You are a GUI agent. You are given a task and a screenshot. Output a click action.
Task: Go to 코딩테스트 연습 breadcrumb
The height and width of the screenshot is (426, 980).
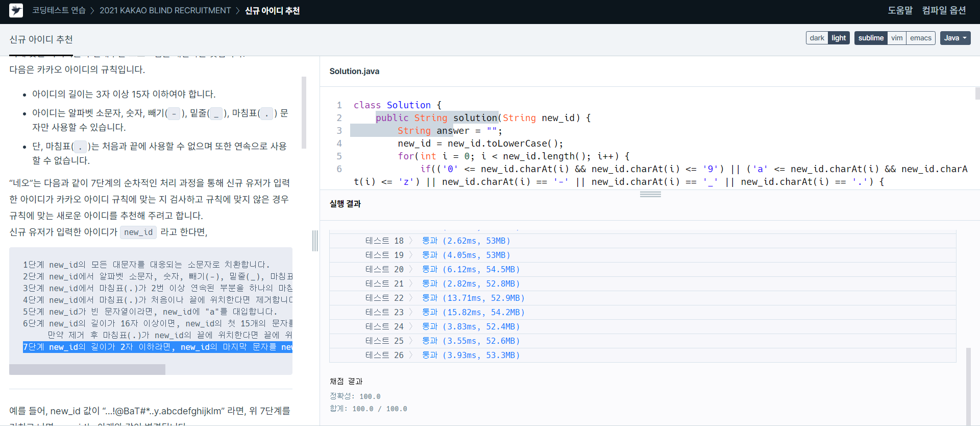pos(59,10)
